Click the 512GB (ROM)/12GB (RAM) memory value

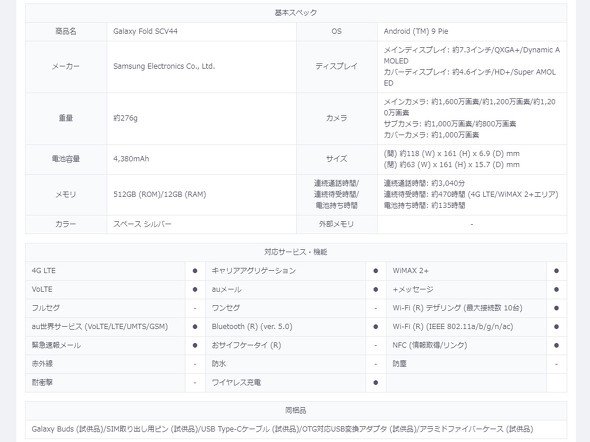(x=160, y=194)
